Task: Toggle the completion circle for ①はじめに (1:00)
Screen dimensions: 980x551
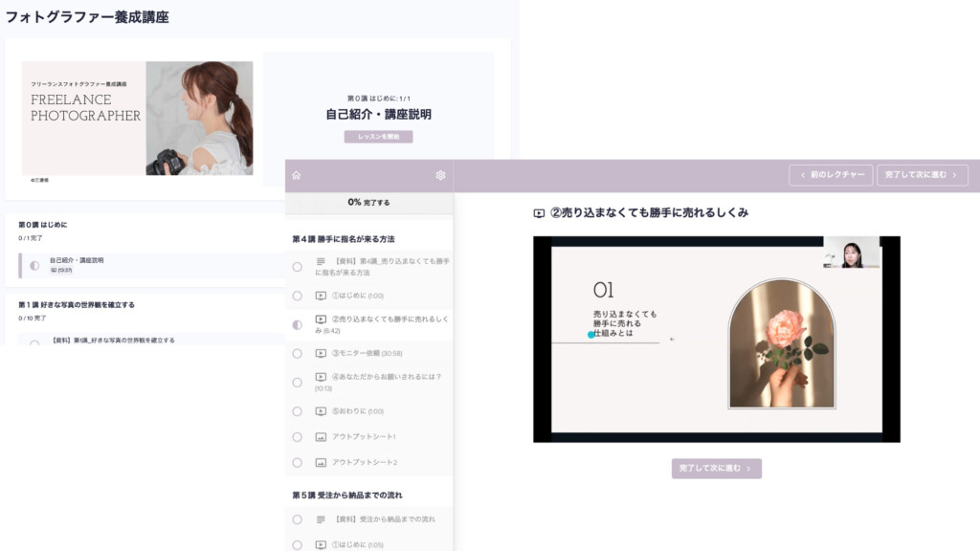Action: click(x=298, y=296)
